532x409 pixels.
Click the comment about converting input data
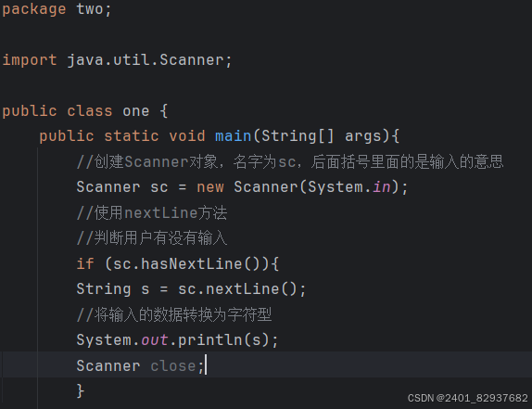click(174, 314)
